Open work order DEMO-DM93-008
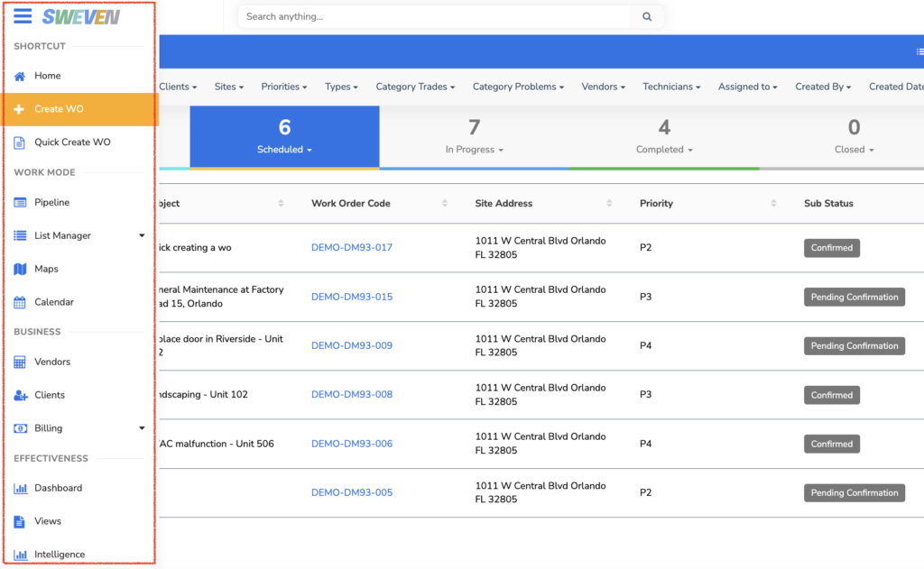This screenshot has height=569, width=924. [x=352, y=395]
